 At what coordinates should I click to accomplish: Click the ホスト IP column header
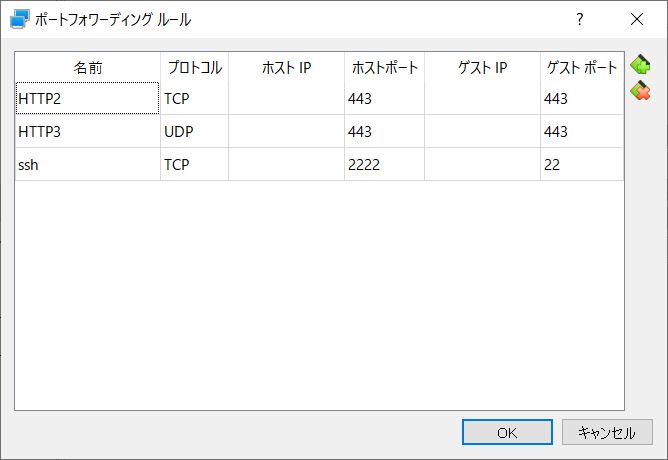click(x=286, y=68)
